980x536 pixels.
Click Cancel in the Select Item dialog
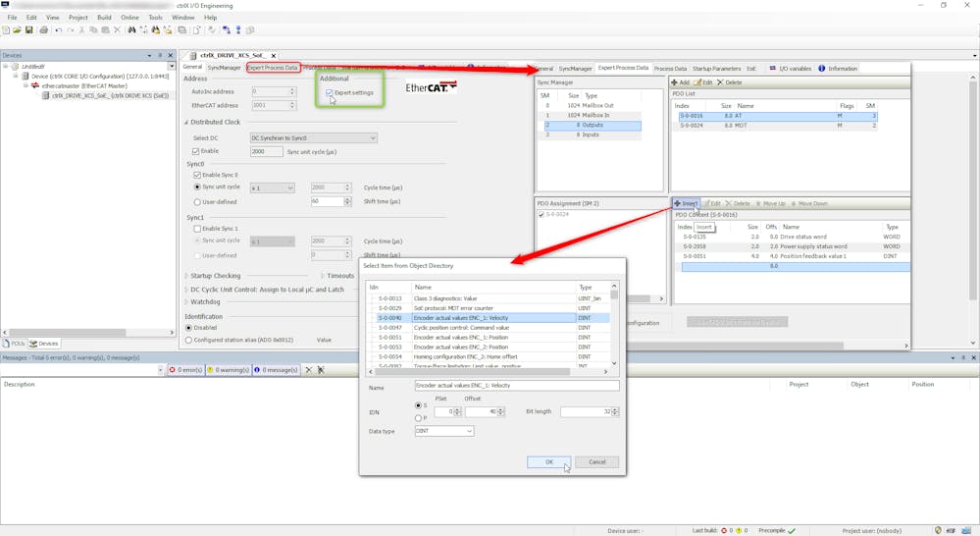point(596,462)
